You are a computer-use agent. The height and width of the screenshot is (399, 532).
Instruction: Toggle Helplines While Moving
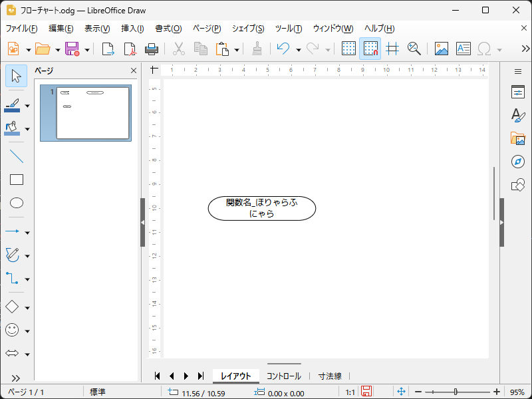coord(392,49)
